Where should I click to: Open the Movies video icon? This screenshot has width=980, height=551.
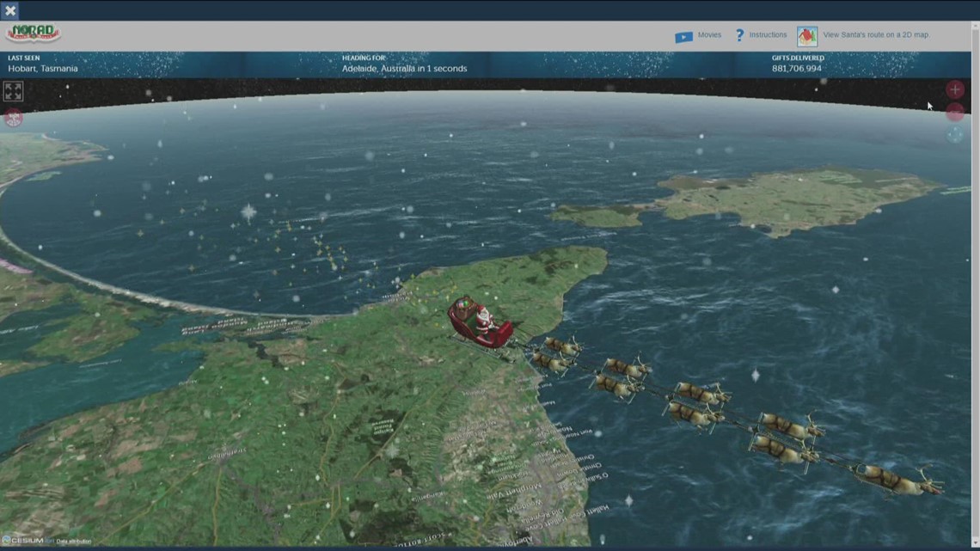683,36
